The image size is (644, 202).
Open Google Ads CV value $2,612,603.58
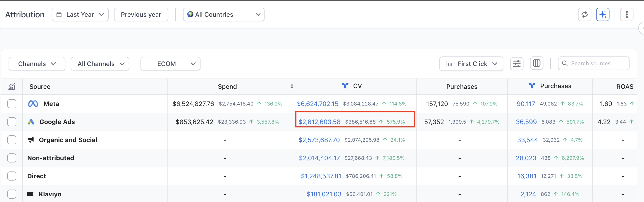[320, 122]
